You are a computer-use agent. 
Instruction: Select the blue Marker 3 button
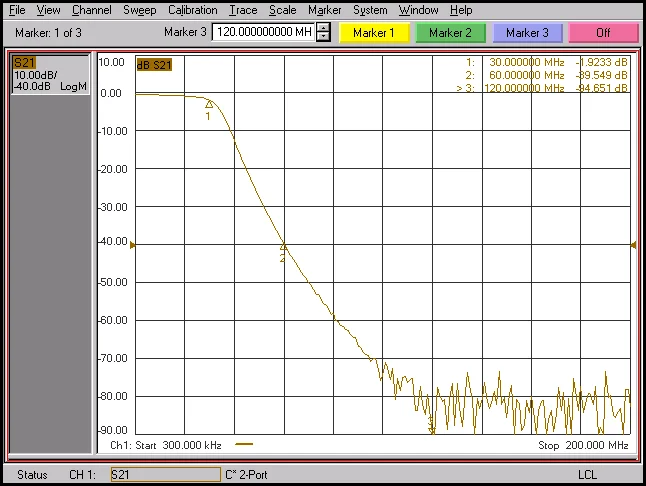pyautogui.click(x=527, y=33)
